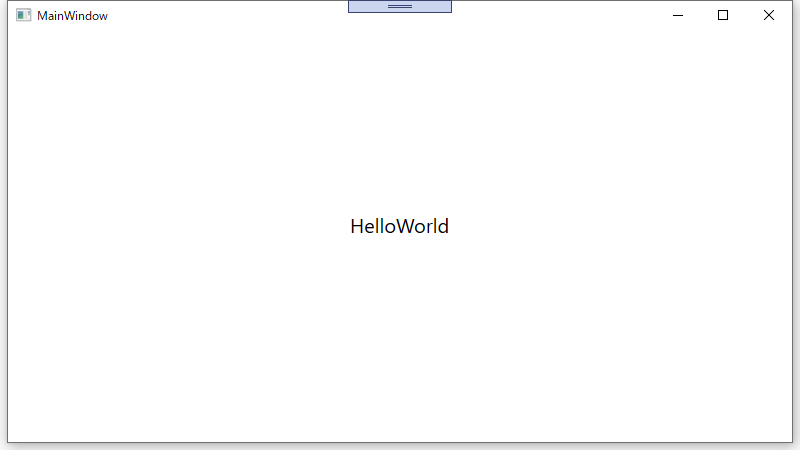This screenshot has height=450, width=800.
Task: Maximize the MainWindow window
Action: click(723, 15)
